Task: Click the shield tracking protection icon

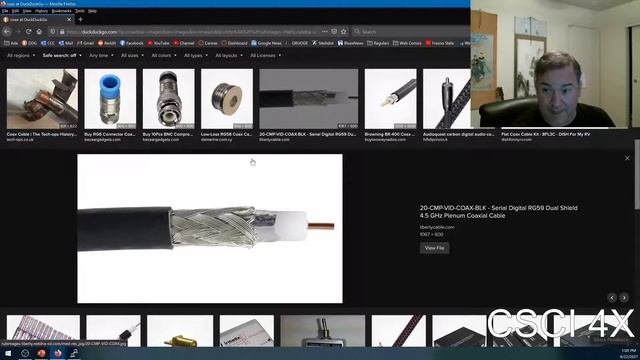Action: [x=53, y=31]
